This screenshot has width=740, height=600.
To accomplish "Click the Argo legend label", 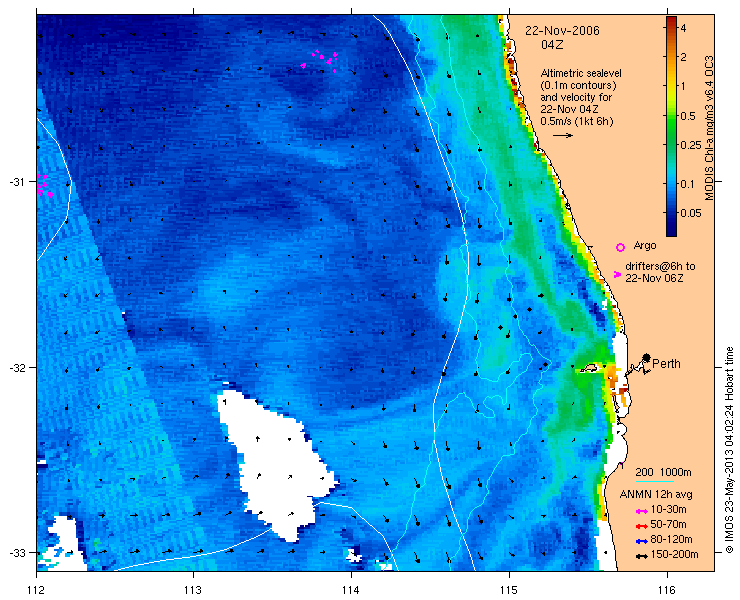I will [645, 245].
